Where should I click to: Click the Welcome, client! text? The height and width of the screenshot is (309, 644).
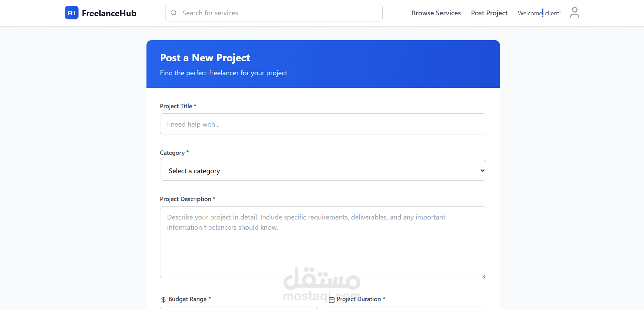tap(539, 13)
